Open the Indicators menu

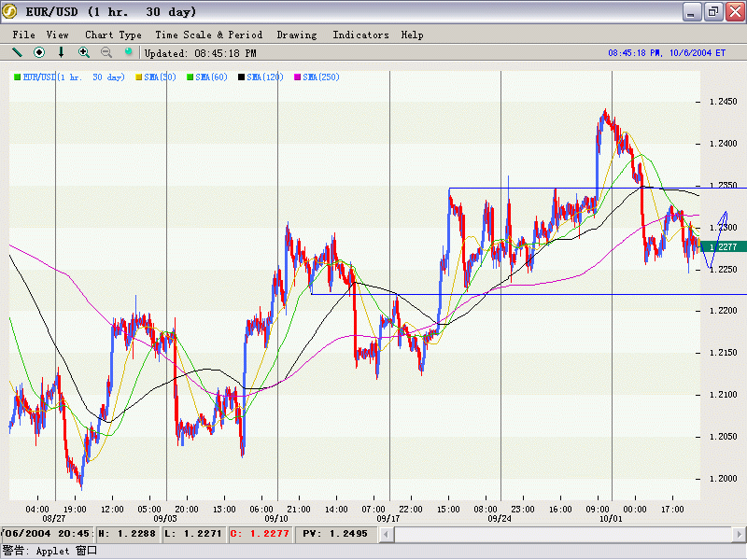click(360, 35)
